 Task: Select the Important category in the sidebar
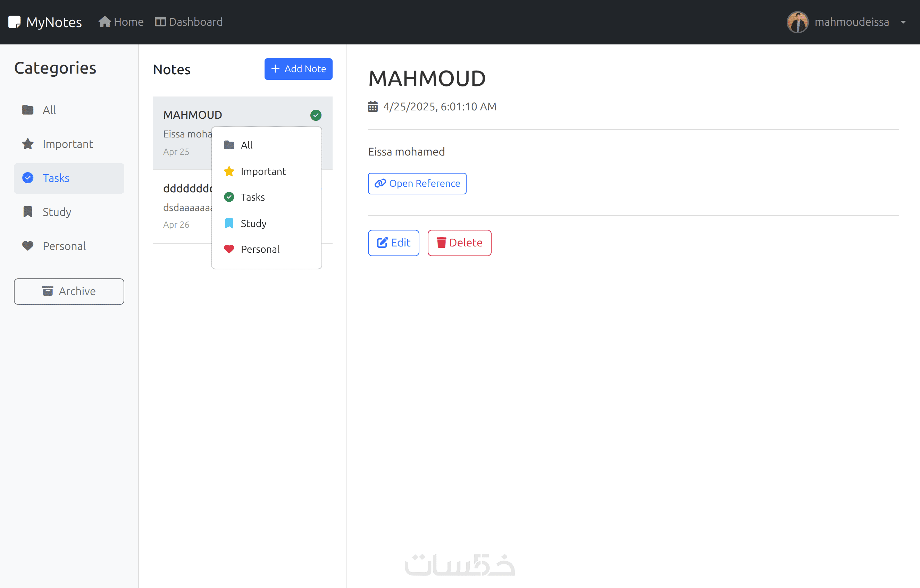(x=68, y=144)
